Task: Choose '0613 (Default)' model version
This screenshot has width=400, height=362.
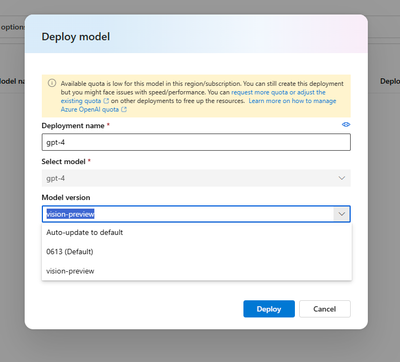Action: [x=197, y=252]
